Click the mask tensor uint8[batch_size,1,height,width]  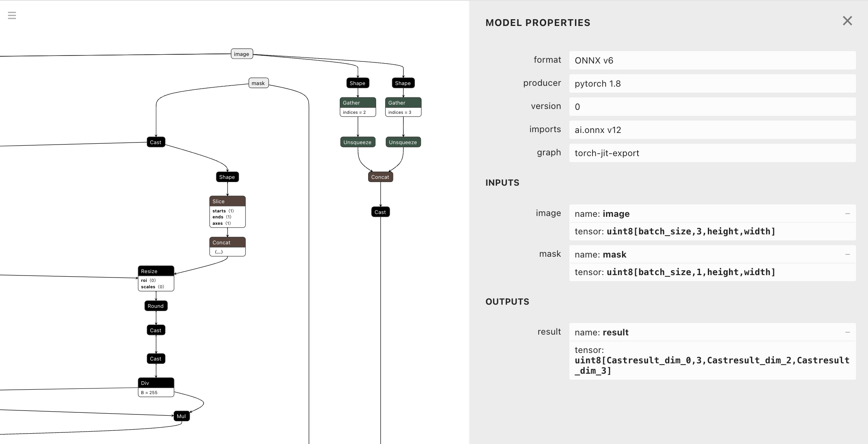[691, 272]
